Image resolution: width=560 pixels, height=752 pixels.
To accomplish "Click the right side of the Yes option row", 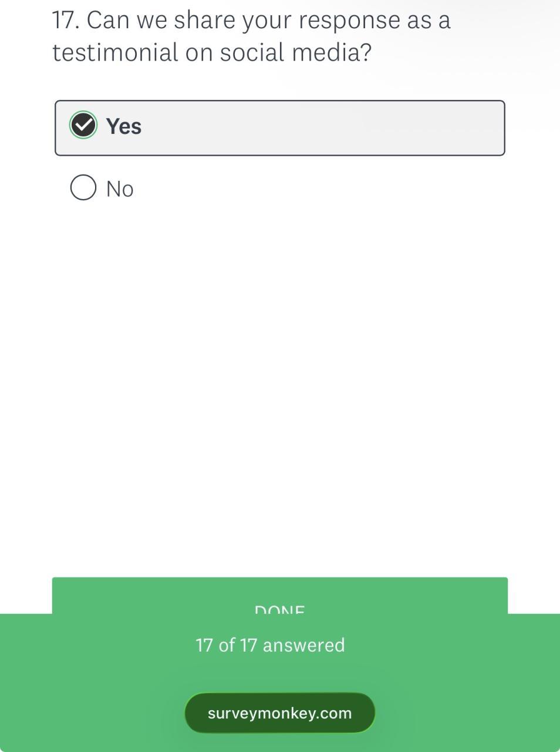I will click(x=446, y=128).
